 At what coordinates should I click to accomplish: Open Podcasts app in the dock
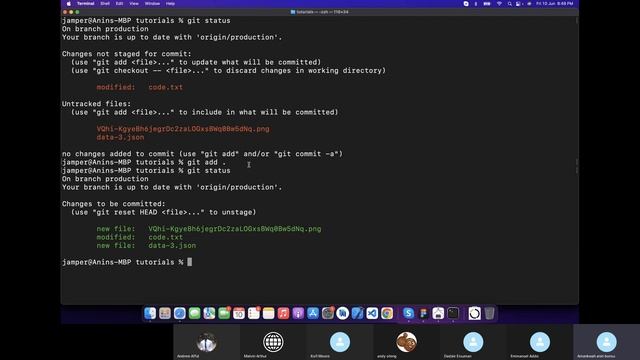pos(298,313)
